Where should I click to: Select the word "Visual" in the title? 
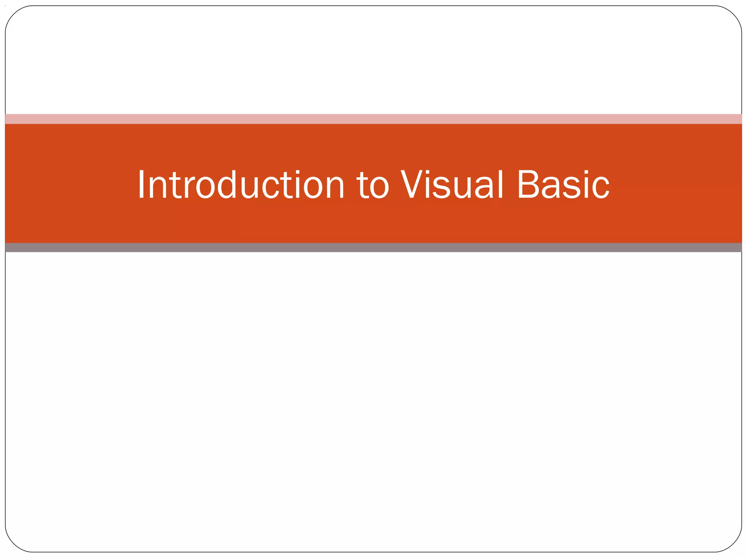452,185
